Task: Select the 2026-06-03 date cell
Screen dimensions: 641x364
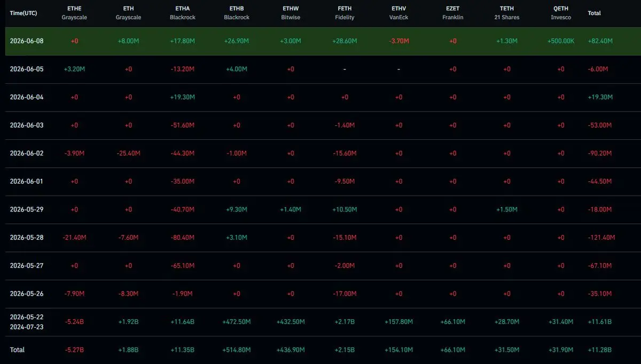Action: pos(27,125)
